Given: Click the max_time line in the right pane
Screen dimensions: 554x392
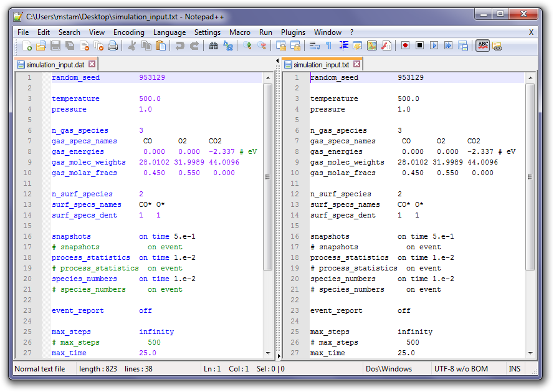Looking at the screenshot, I should [x=327, y=353].
